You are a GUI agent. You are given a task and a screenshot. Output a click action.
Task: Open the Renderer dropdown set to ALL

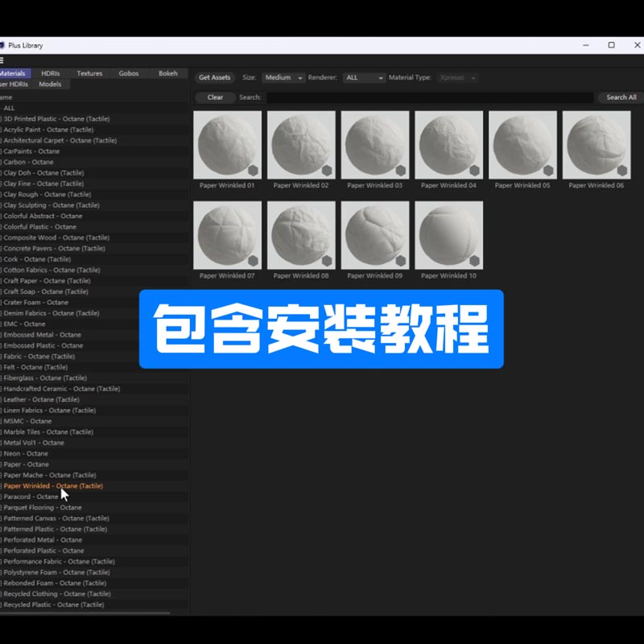point(364,77)
